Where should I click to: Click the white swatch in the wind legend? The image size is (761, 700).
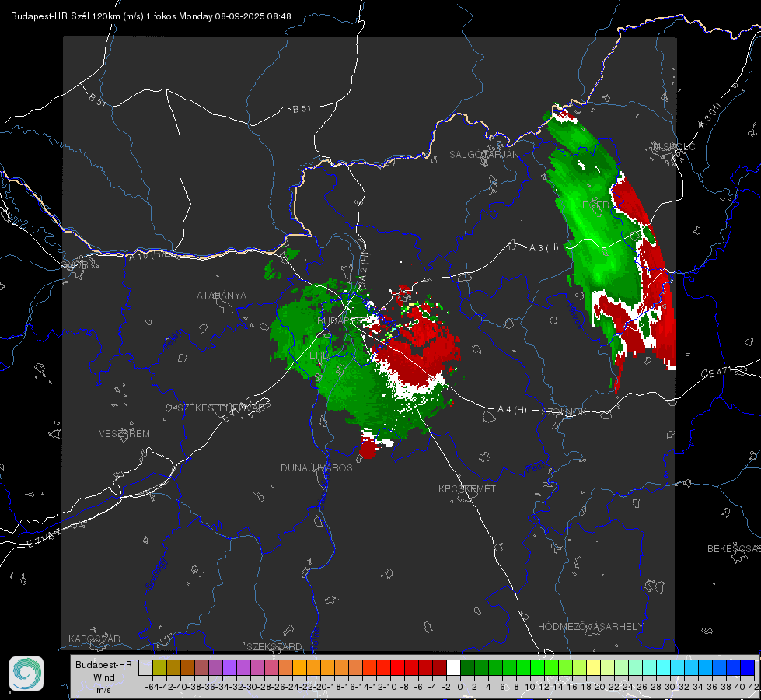pyautogui.click(x=453, y=667)
